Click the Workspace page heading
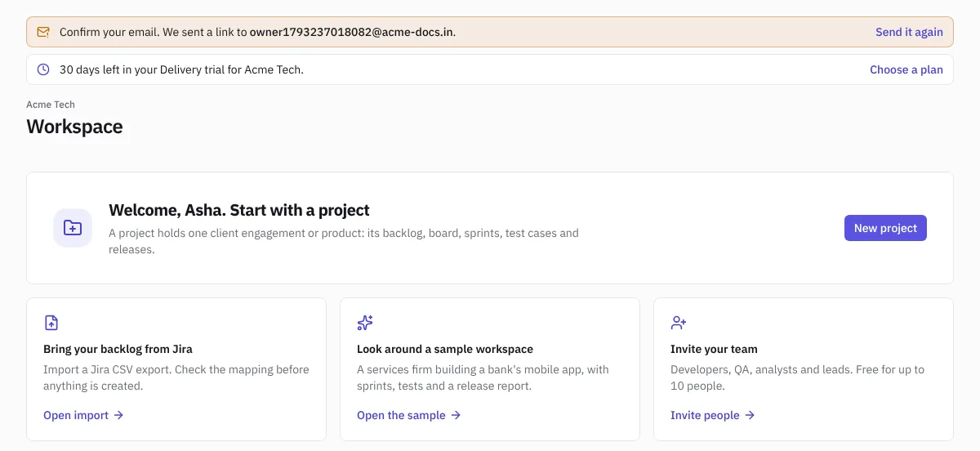This screenshot has width=980, height=451. coord(74,127)
